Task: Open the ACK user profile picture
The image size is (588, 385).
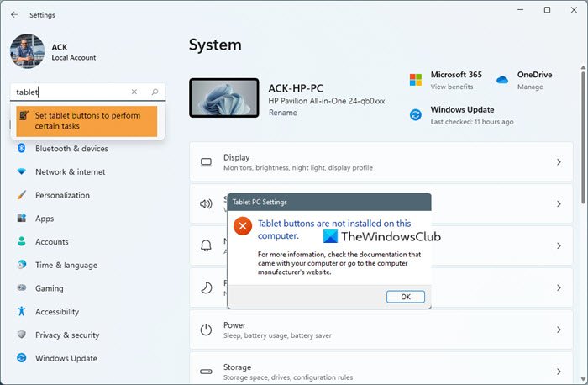Action: point(28,51)
